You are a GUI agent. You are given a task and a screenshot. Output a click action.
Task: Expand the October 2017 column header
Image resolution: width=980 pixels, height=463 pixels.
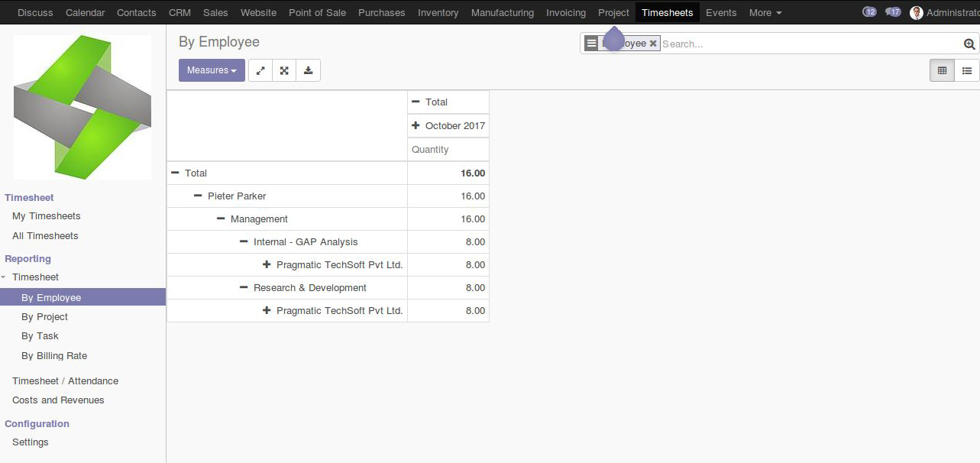pyautogui.click(x=448, y=126)
